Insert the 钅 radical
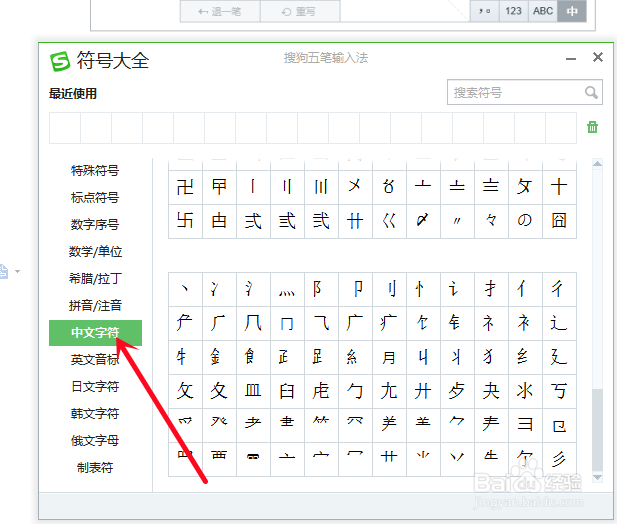This screenshot has width=617, height=524. point(457,323)
